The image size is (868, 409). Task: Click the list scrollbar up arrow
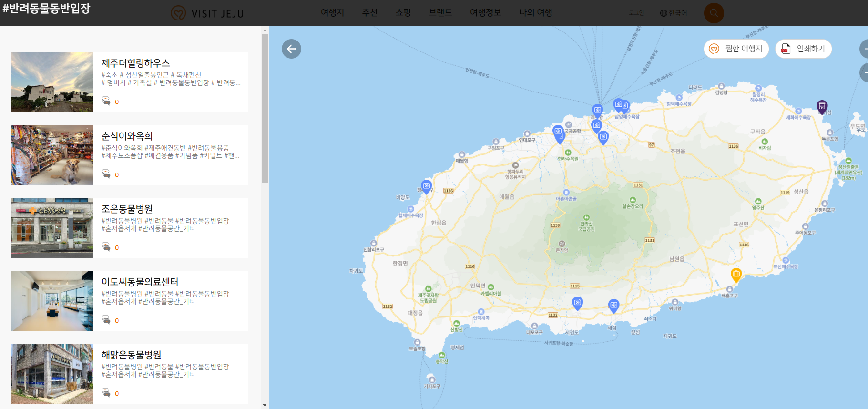click(x=265, y=31)
